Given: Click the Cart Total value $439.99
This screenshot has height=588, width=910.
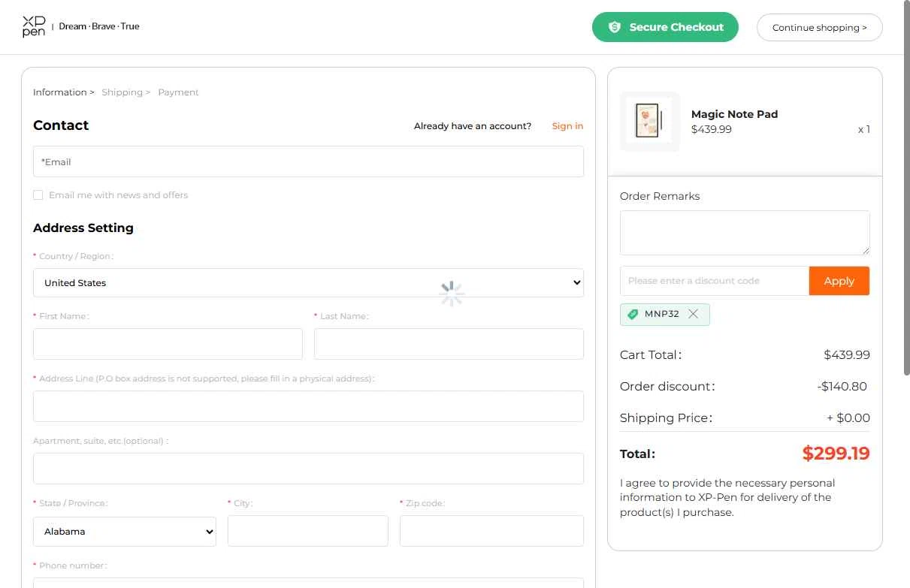Looking at the screenshot, I should (847, 355).
